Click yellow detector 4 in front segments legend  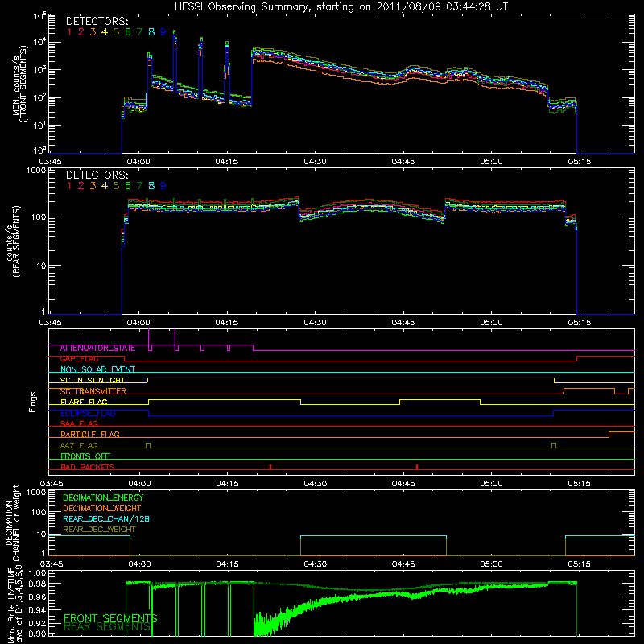[x=105, y=31]
